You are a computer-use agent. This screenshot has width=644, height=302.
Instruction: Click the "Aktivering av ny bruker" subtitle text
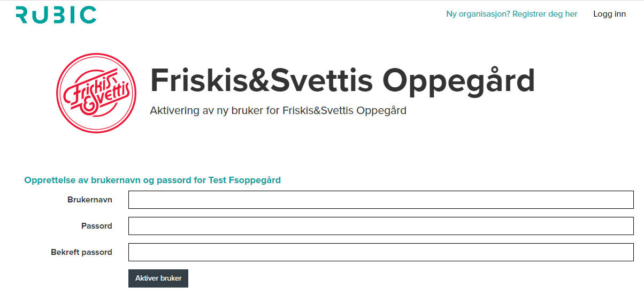207,111
